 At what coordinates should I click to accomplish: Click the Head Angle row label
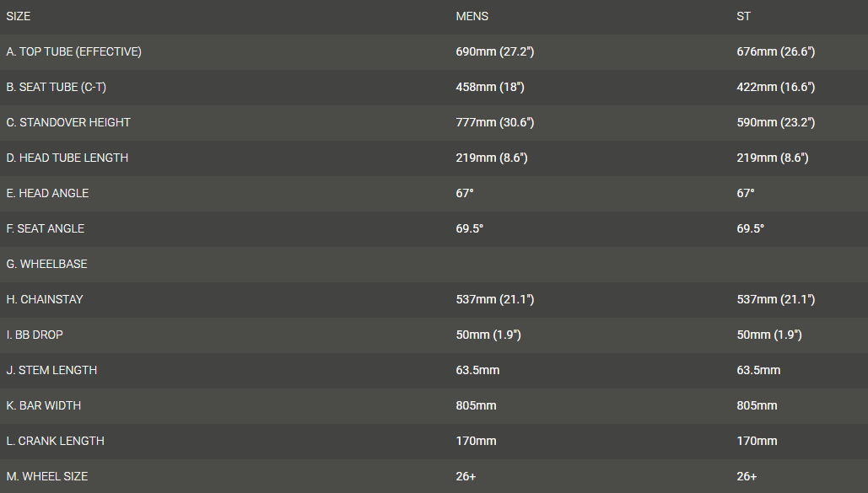pos(47,193)
